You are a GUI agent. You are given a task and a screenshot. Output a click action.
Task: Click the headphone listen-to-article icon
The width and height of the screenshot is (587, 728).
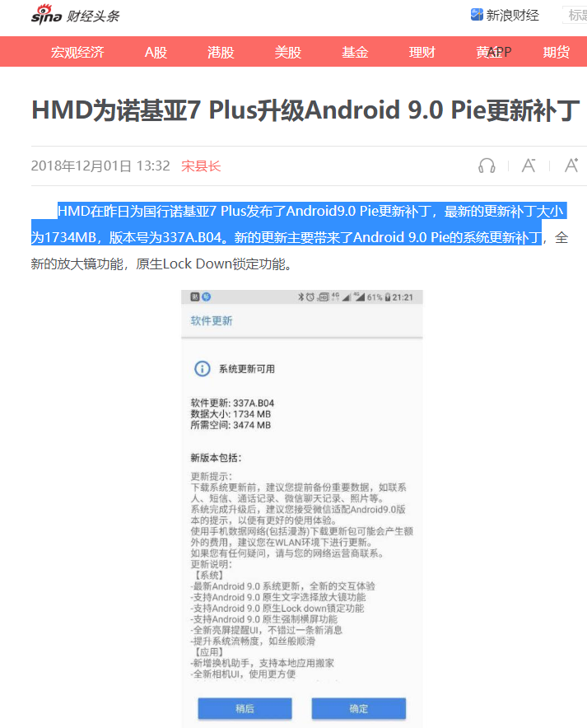(x=487, y=166)
